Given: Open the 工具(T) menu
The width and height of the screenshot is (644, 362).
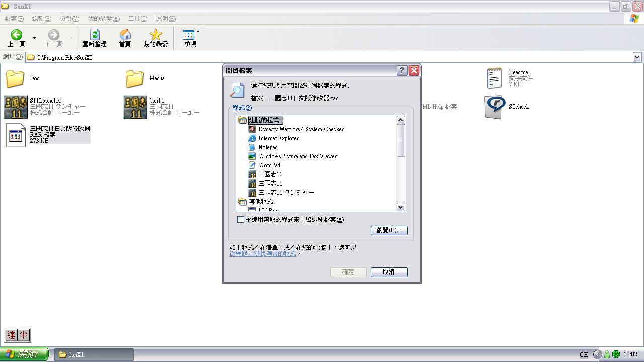Looking at the screenshot, I should click(137, 19).
